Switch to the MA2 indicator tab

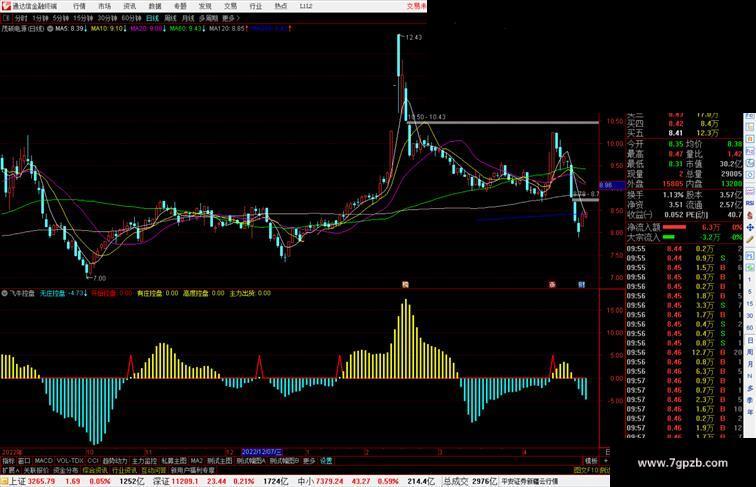click(x=197, y=461)
